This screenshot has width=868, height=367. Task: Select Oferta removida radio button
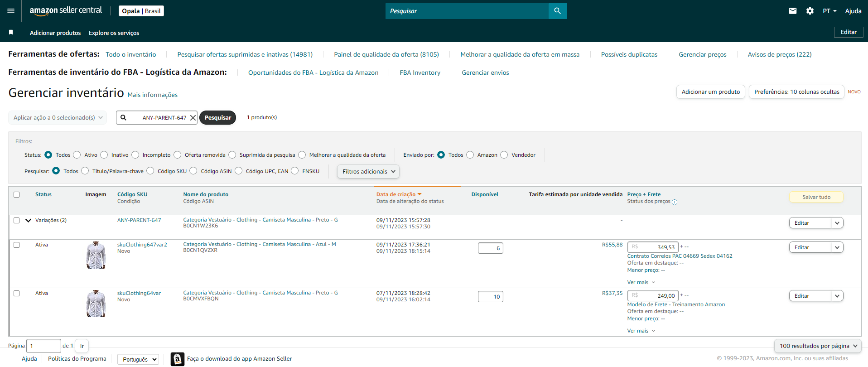[x=178, y=155]
